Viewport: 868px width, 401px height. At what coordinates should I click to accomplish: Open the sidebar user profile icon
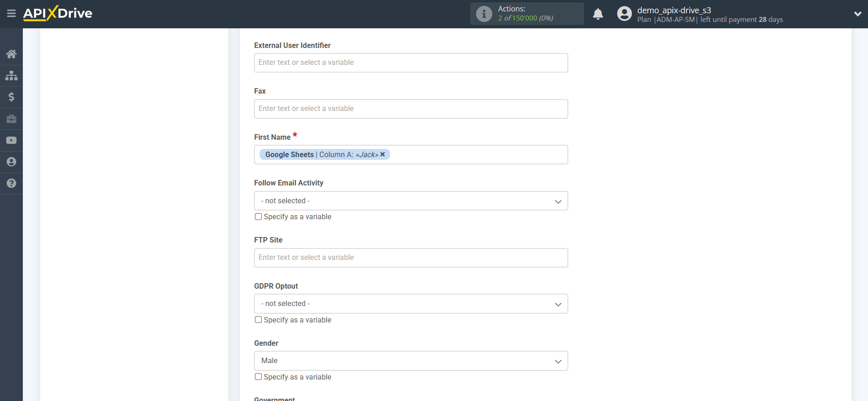(11, 162)
